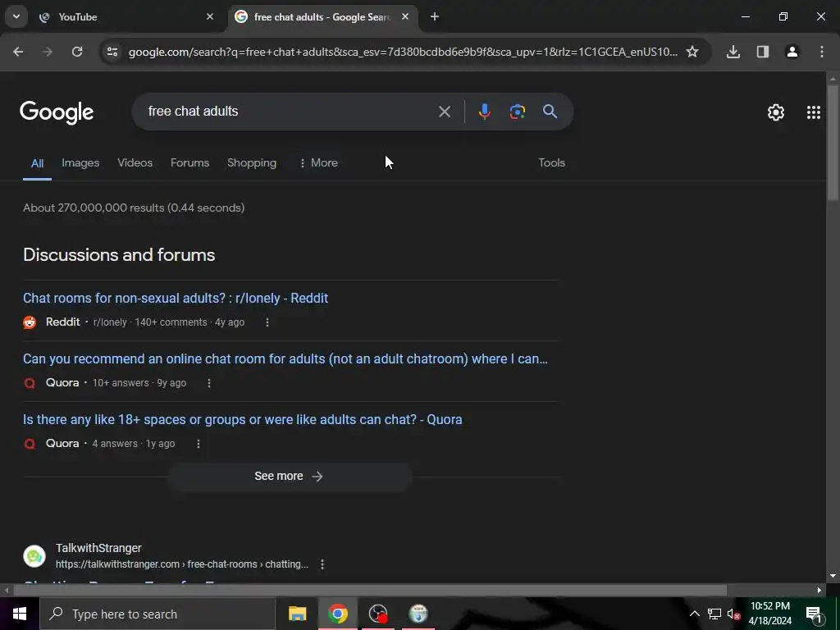Open the talkwithstranger.com URL result
This screenshot has height=630, width=840.
[181, 564]
